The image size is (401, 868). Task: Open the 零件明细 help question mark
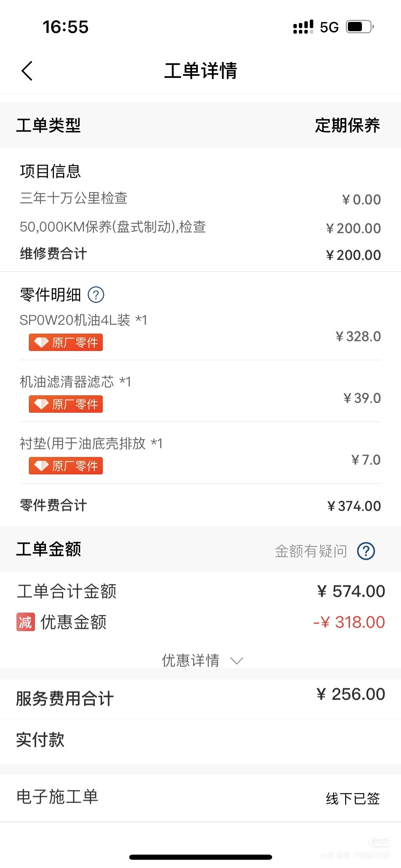96,294
